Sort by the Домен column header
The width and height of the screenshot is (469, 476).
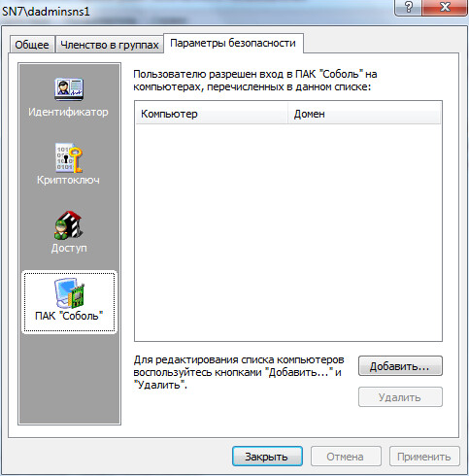point(364,114)
